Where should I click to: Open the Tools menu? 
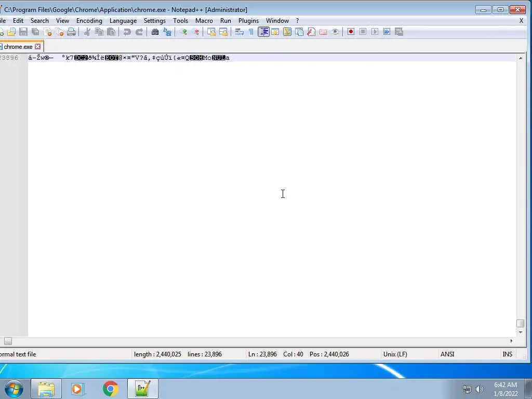pos(180,21)
